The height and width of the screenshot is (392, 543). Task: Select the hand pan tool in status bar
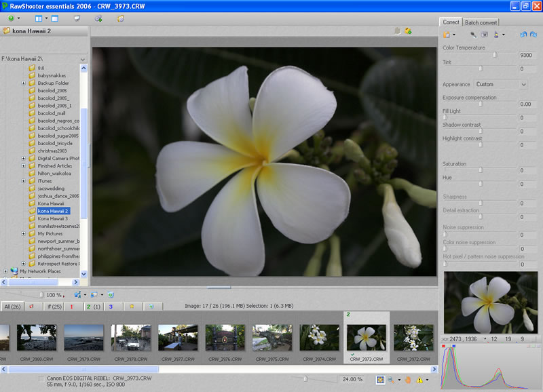point(407,380)
